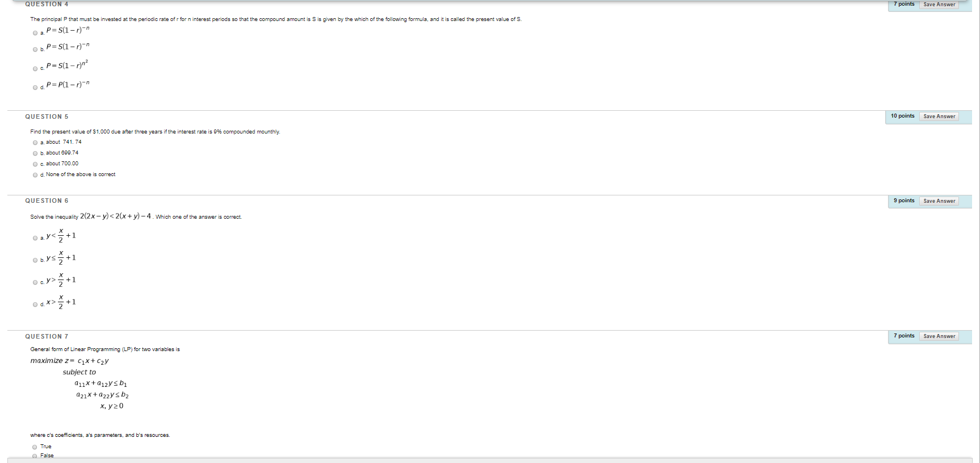Save Answer for Question 6

coord(939,201)
